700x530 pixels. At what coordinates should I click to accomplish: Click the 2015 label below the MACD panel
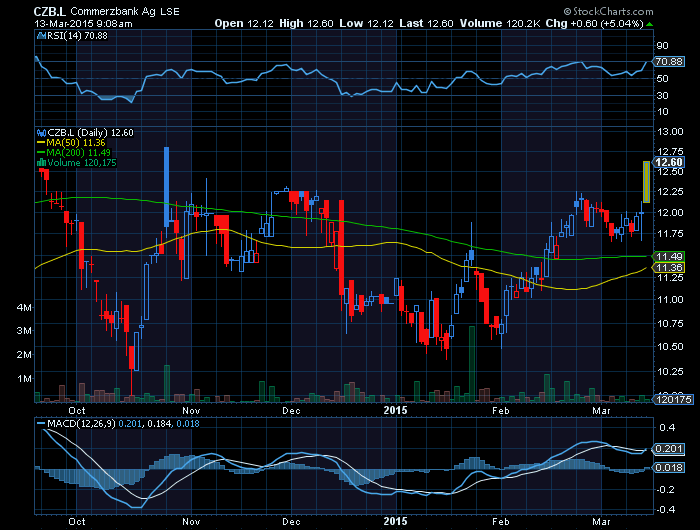[x=396, y=521]
